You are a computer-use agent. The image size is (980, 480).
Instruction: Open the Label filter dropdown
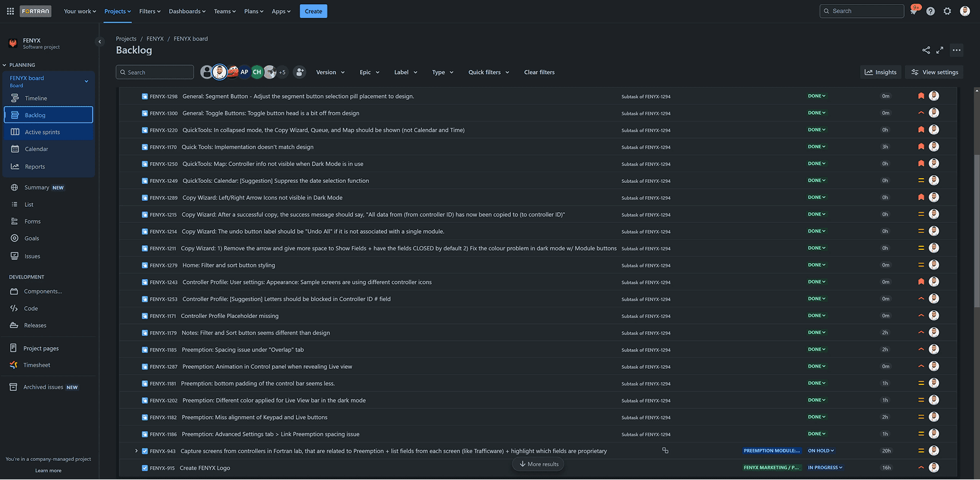point(406,72)
